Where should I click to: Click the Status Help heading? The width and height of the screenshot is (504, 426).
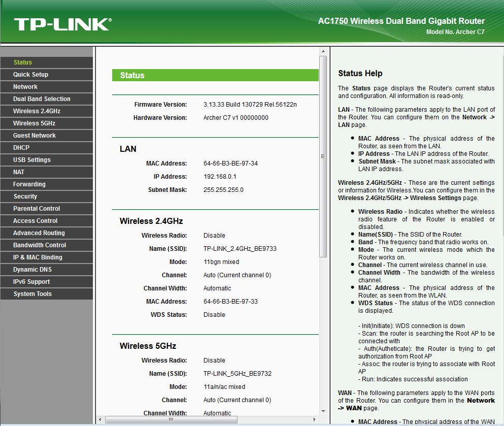[360, 73]
